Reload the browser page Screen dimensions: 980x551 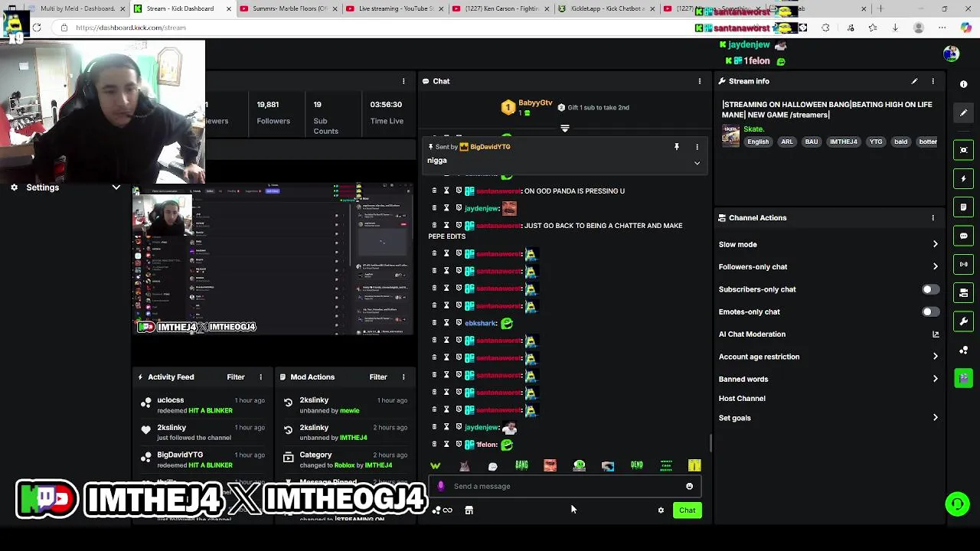(x=37, y=28)
